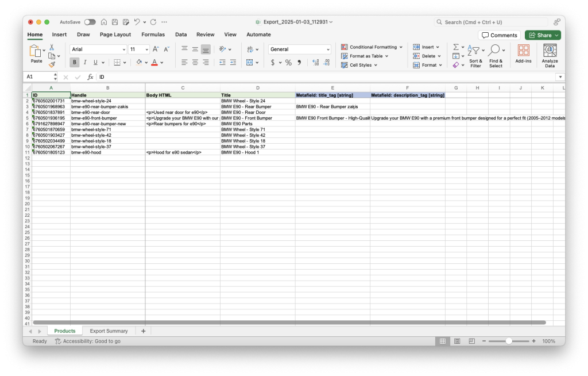This screenshot has height=376, width=588.
Task: Open Sort & Filter options
Action: click(x=477, y=55)
